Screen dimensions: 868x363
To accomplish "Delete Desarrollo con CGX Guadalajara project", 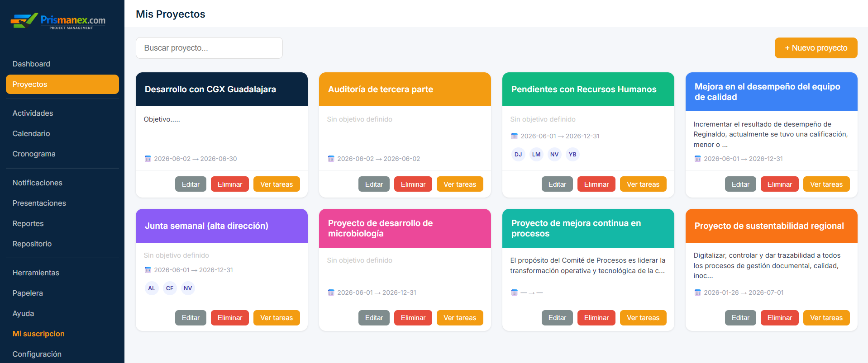I will click(x=230, y=184).
